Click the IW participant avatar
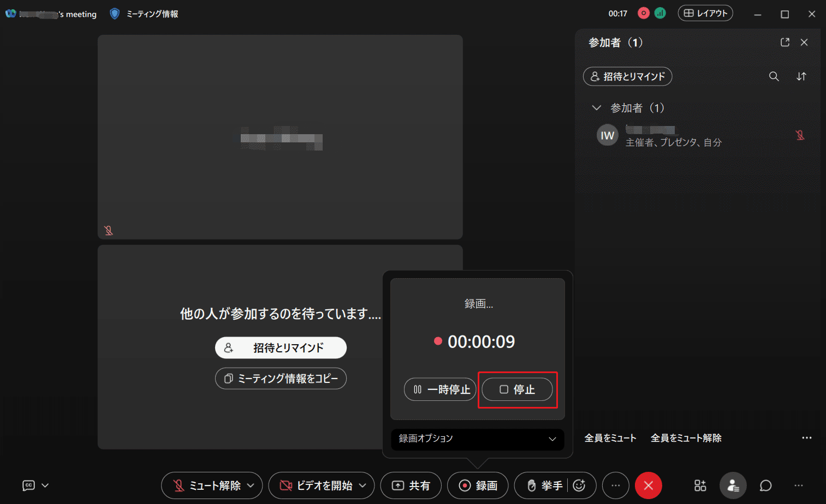This screenshot has height=504, width=826. pos(608,135)
